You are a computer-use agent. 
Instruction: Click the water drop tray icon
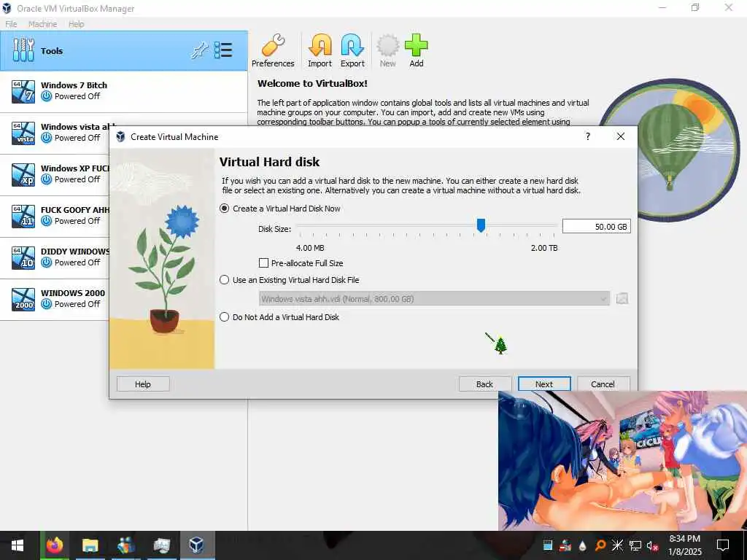[582, 545]
